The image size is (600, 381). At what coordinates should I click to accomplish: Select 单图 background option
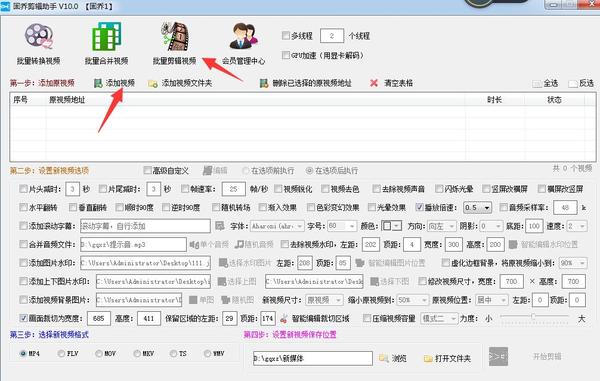pyautogui.click(x=202, y=300)
